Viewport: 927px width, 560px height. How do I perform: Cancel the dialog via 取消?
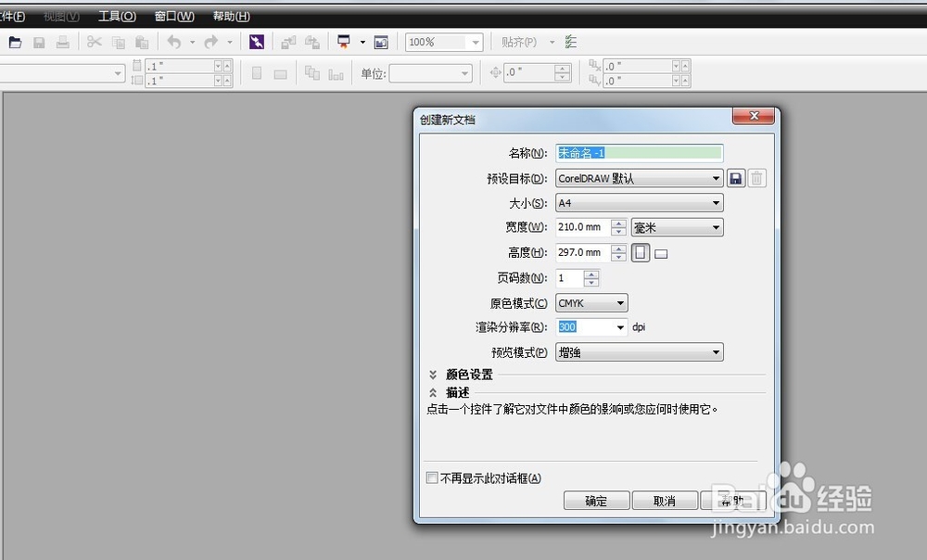pyautogui.click(x=665, y=501)
